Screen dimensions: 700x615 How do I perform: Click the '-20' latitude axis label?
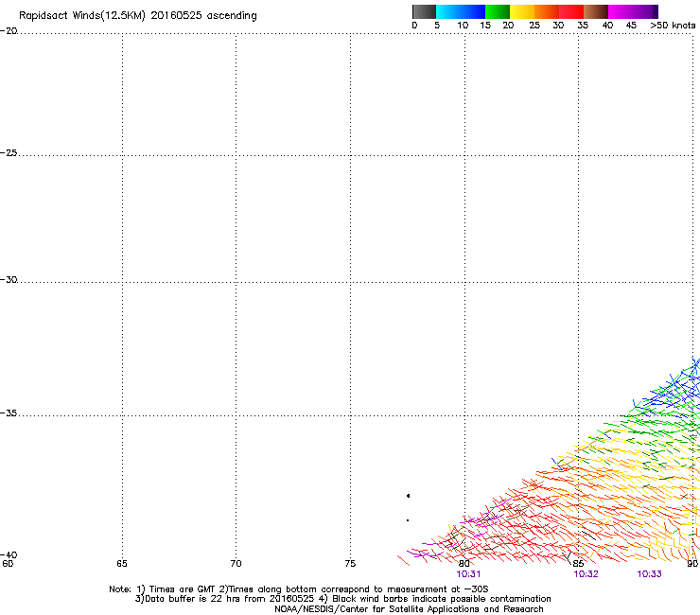pos(9,31)
